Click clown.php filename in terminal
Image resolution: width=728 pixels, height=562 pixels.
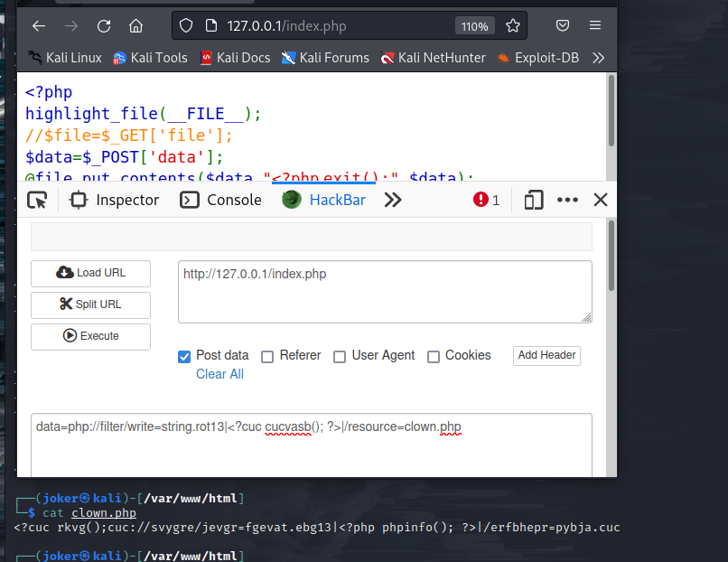coord(104,513)
